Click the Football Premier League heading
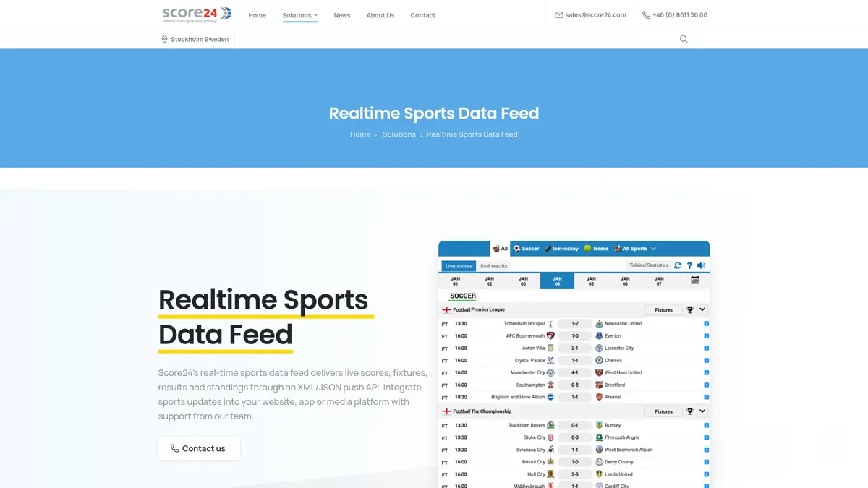The width and height of the screenshot is (868, 488). 479,309
